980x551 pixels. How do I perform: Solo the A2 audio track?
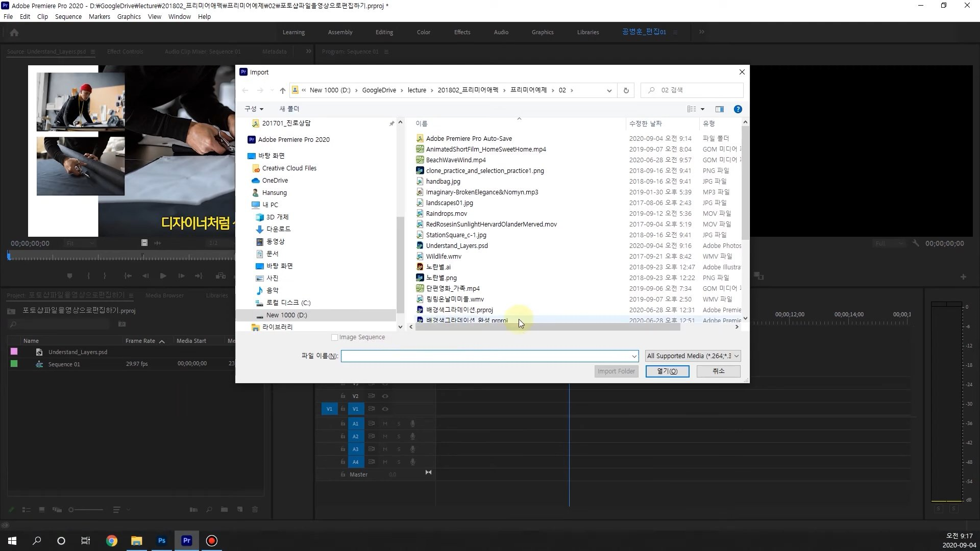(399, 437)
